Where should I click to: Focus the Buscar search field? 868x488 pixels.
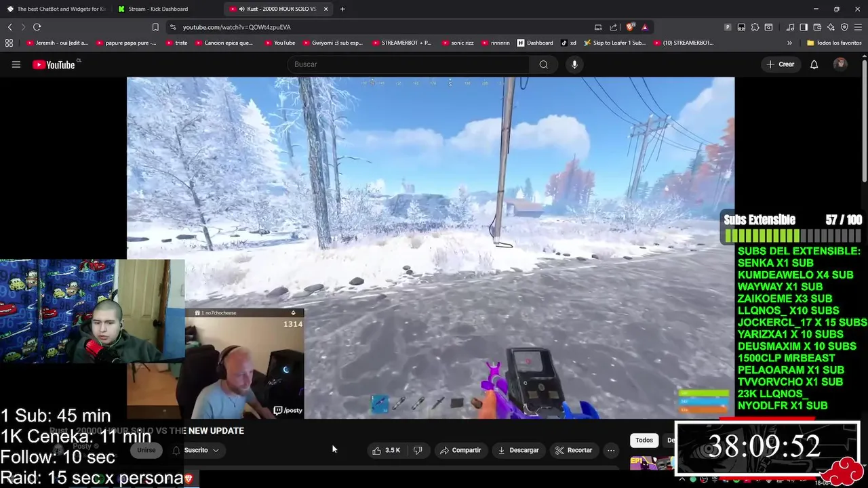click(410, 64)
